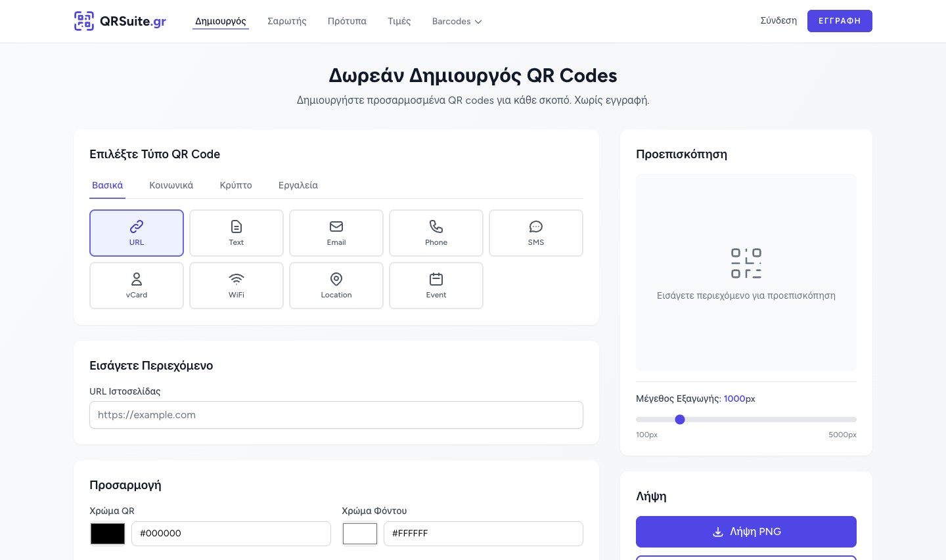The width and height of the screenshot is (946, 560).
Task: Click the Δωρεάν Δημιουργός QR Codes title
Action: [x=473, y=75]
